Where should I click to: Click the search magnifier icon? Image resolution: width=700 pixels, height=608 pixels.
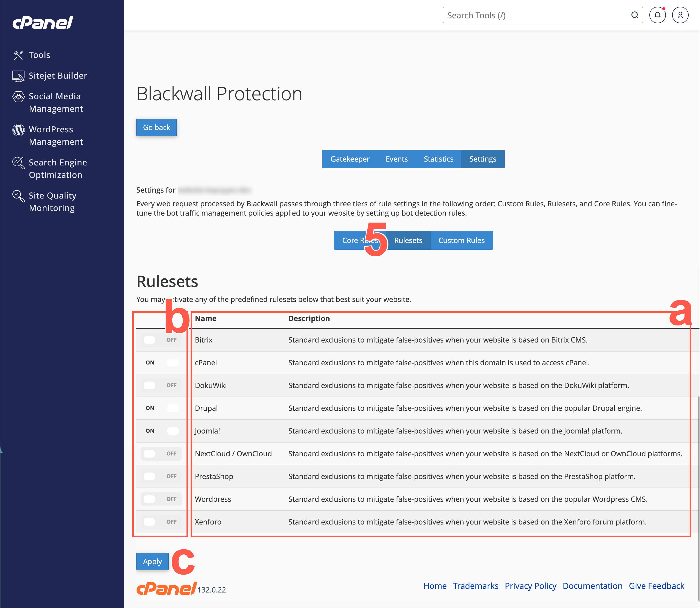(635, 15)
